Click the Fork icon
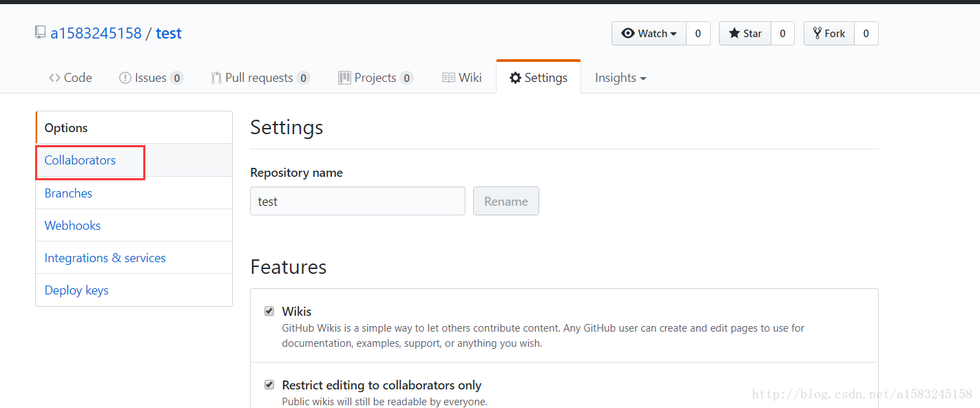 (817, 33)
